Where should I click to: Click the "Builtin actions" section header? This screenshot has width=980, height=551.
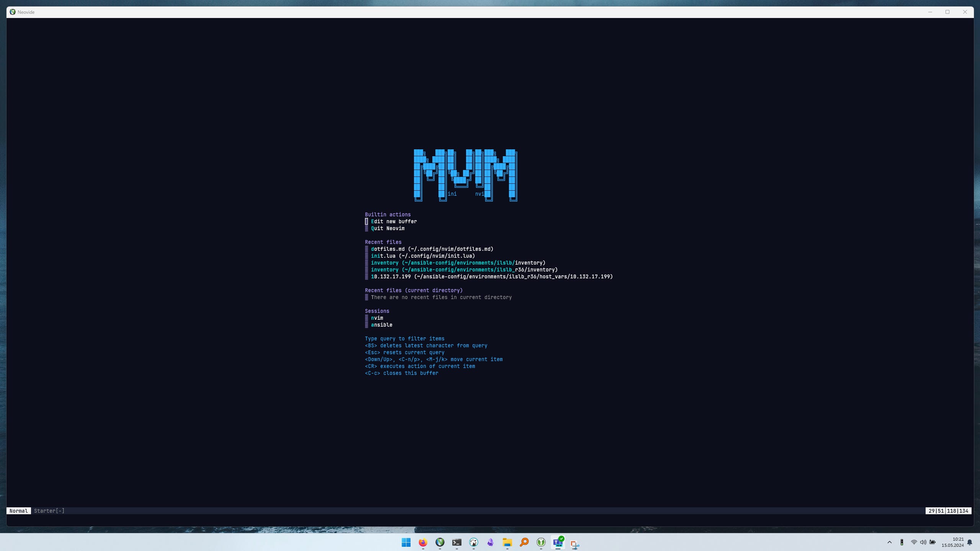point(388,214)
